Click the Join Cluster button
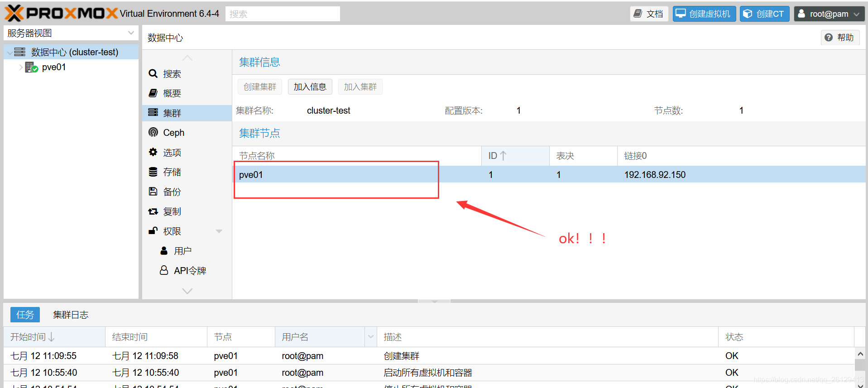868x388 pixels. [x=360, y=87]
